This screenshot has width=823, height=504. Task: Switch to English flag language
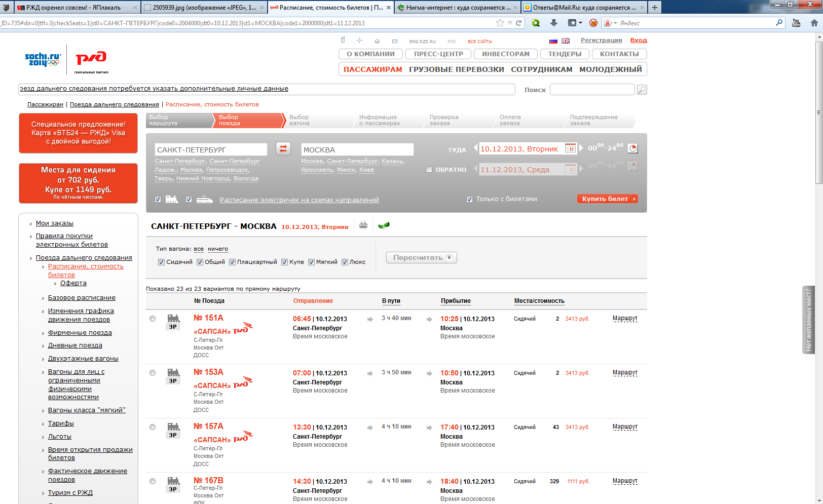[566, 41]
